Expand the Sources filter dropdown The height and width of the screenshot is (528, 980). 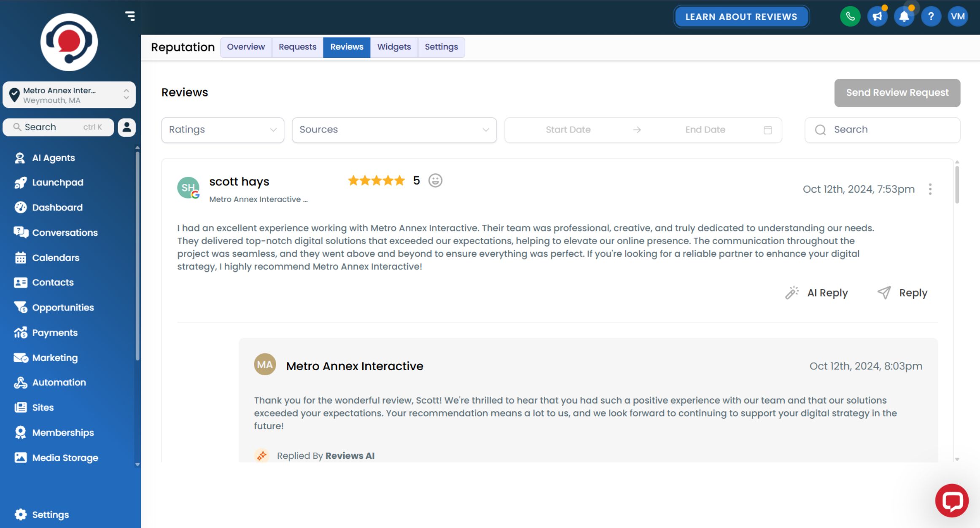[x=394, y=130]
